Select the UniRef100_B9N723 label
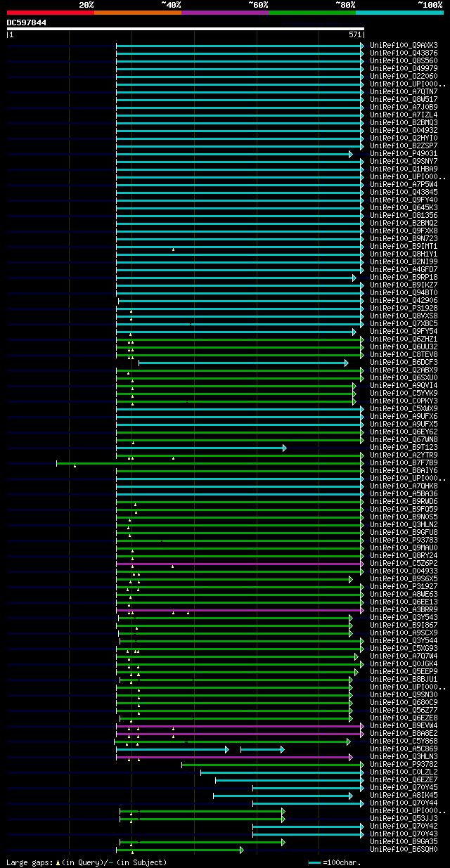Screen dimensions: 450x868 404,238
